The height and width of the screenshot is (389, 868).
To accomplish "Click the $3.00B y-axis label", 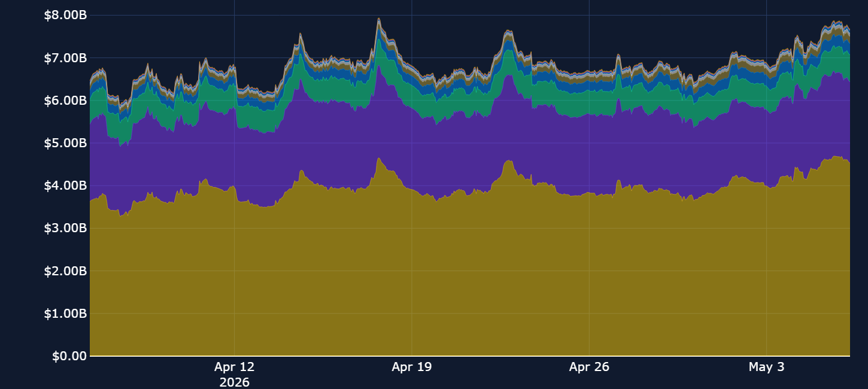I will coord(65,228).
